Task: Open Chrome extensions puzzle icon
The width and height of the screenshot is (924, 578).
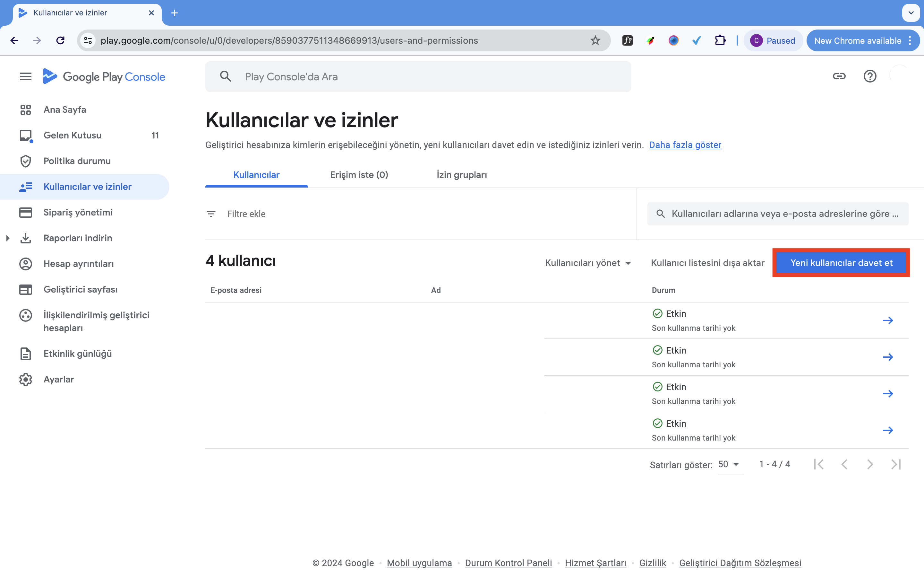Action: [x=720, y=40]
